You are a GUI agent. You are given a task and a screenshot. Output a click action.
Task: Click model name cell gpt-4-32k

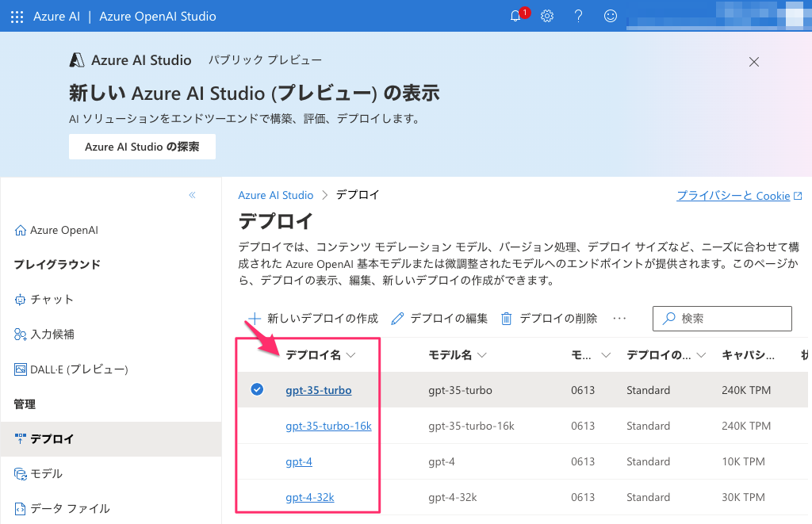453,498
